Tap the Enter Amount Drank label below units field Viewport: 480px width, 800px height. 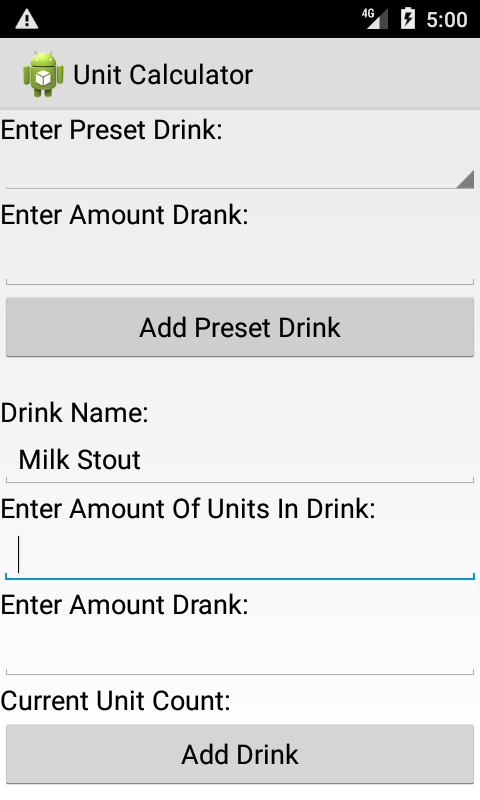point(124,605)
